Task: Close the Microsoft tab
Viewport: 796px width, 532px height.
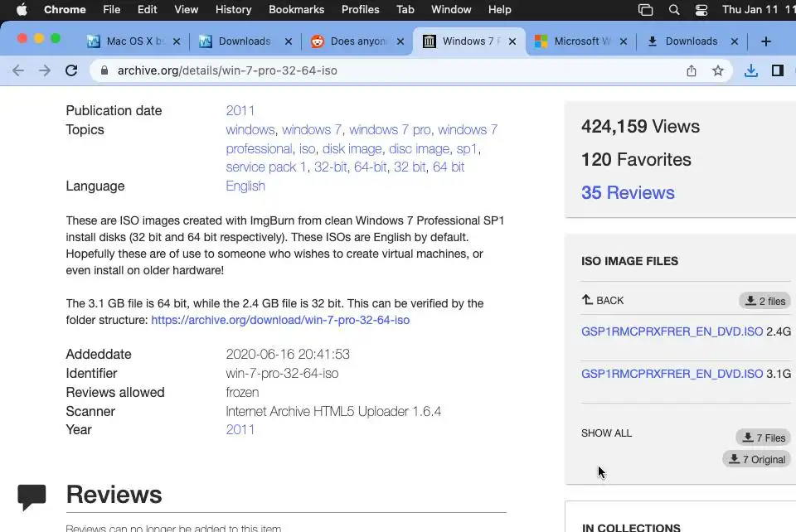Action: [624, 41]
